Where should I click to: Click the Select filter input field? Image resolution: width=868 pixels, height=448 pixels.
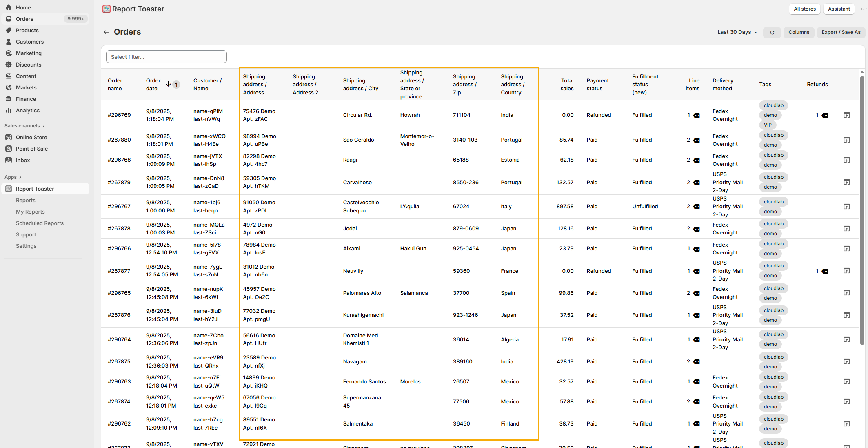click(166, 57)
